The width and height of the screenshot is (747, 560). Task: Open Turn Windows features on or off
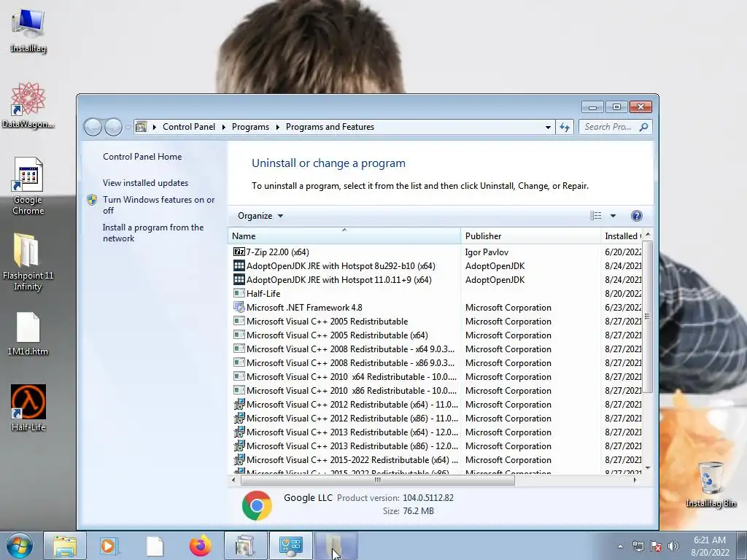click(x=158, y=205)
